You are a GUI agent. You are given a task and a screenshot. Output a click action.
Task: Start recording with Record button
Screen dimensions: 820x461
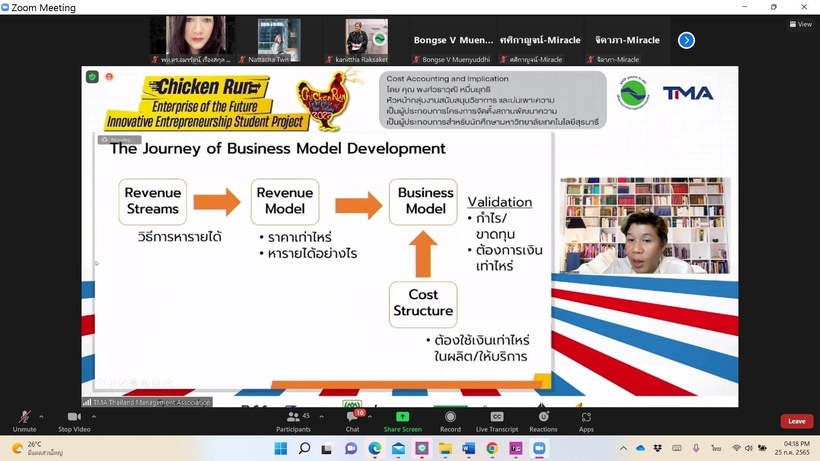450,421
